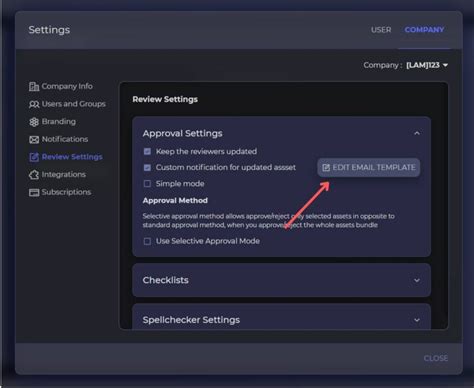Open Subscriptions section
The image size is (474, 388).
pyautogui.click(x=60, y=192)
